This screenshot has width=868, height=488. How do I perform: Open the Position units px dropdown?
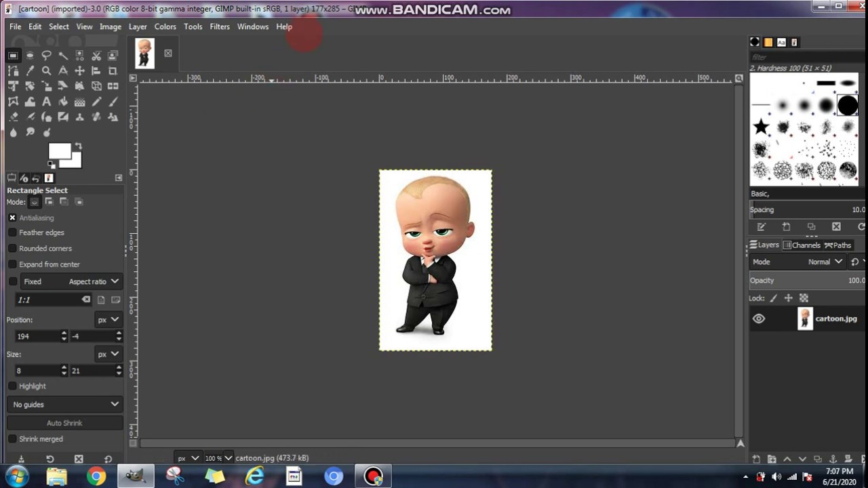(108, 319)
